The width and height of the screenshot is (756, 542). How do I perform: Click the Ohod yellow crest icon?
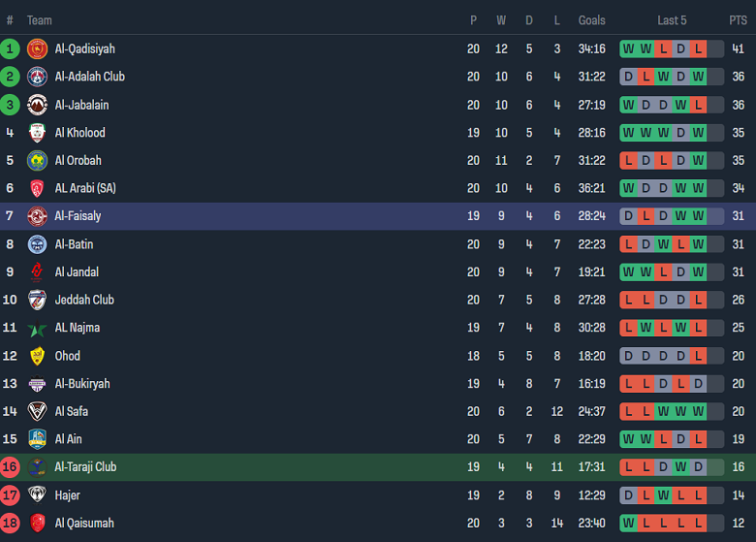click(x=37, y=356)
